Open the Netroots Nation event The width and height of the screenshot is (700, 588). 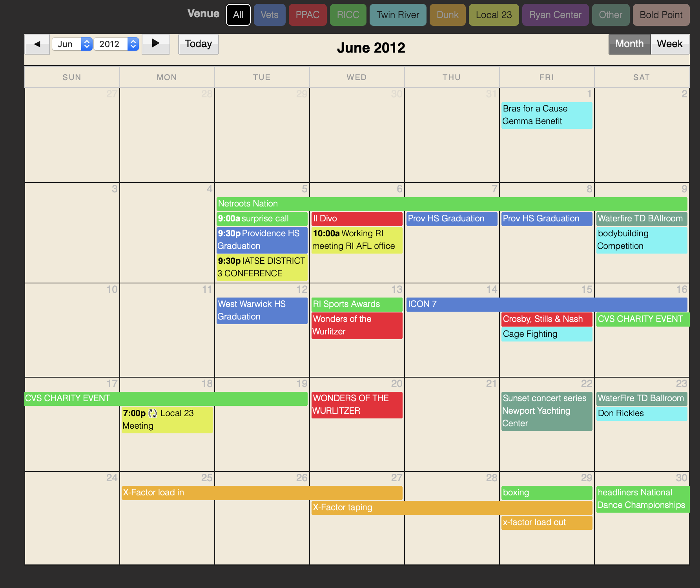[x=451, y=204]
